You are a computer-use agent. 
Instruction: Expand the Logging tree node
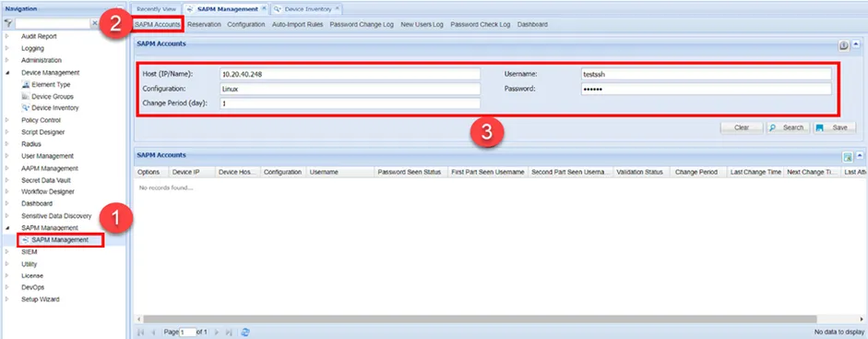point(7,48)
